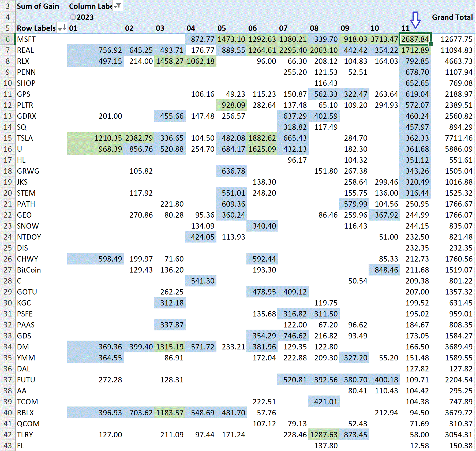Image resolution: width=476 pixels, height=451 pixels.
Task: Select month 11 column header
Action: click(405, 28)
